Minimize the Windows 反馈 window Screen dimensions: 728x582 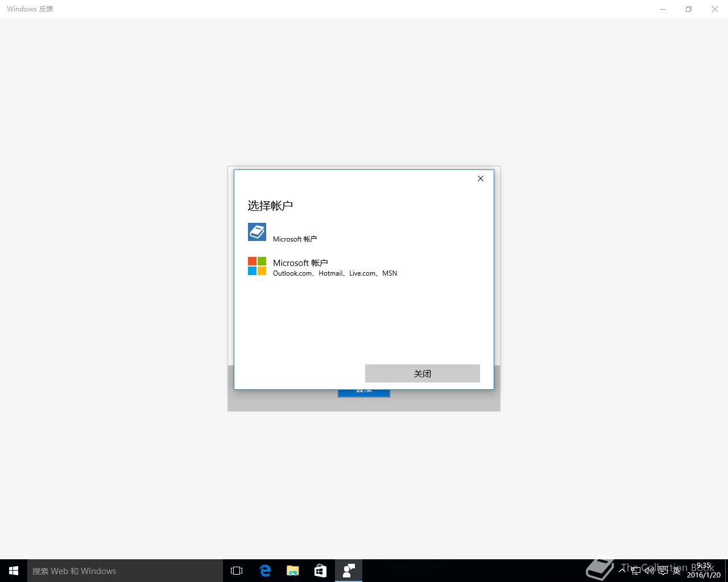(x=663, y=9)
